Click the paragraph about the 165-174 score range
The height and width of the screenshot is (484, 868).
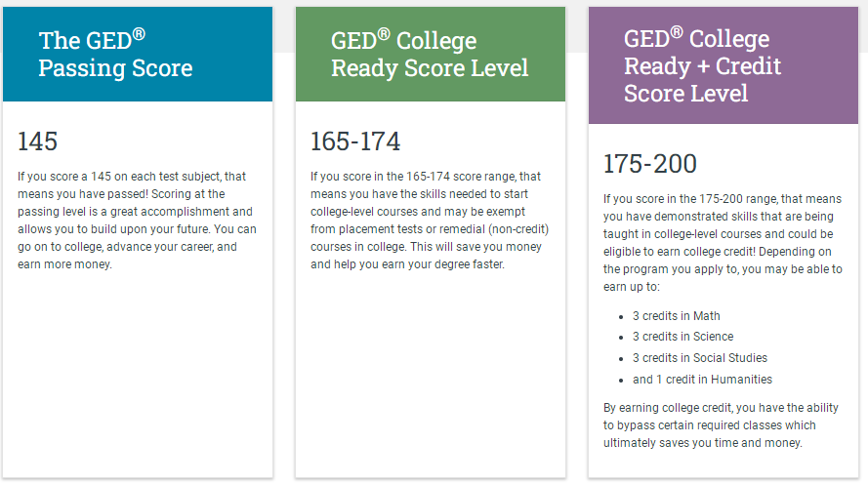click(430, 221)
